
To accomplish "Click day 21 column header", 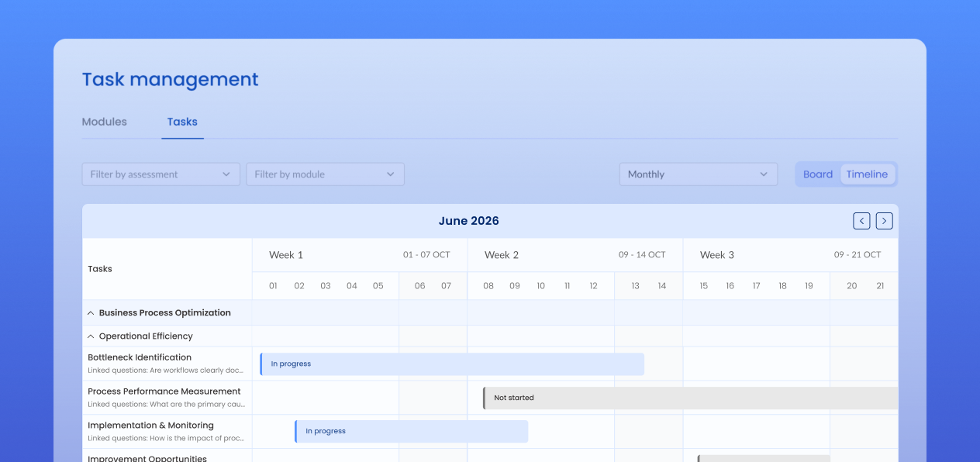I will pos(880,286).
